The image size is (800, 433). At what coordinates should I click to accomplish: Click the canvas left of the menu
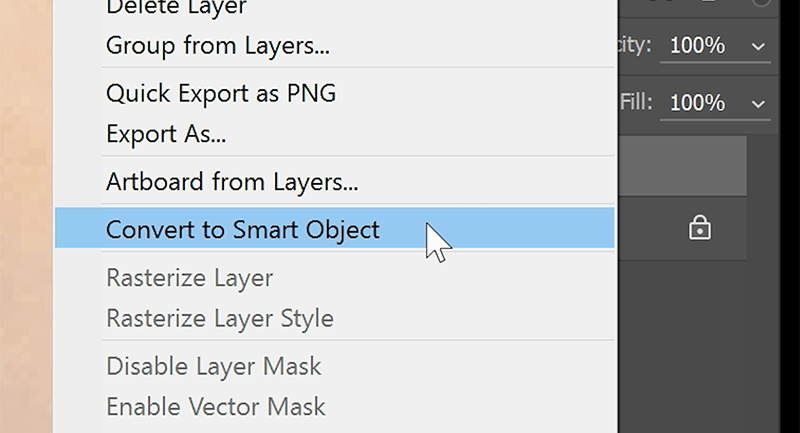pyautogui.click(x=25, y=220)
